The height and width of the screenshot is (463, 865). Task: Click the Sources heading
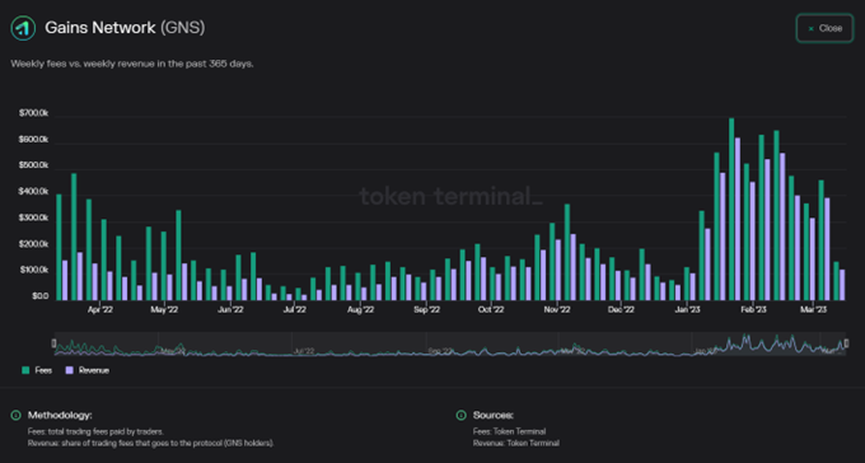tap(493, 415)
